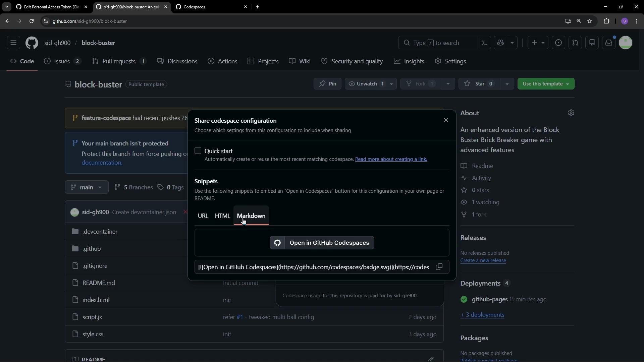Pin the block-buster repository
Screen dimensions: 644x362
[327, 84]
